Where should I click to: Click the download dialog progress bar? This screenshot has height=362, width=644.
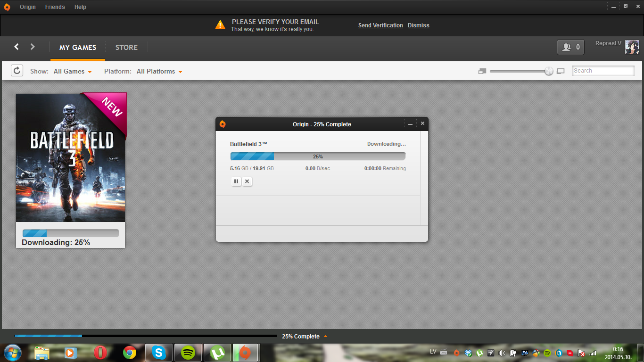coord(318,156)
